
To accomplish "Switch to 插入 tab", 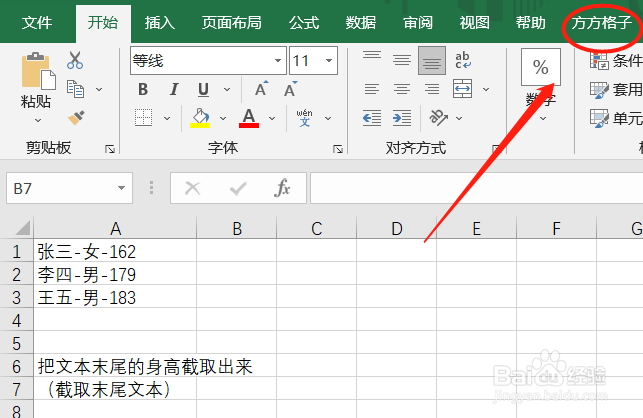I will pyautogui.click(x=160, y=23).
